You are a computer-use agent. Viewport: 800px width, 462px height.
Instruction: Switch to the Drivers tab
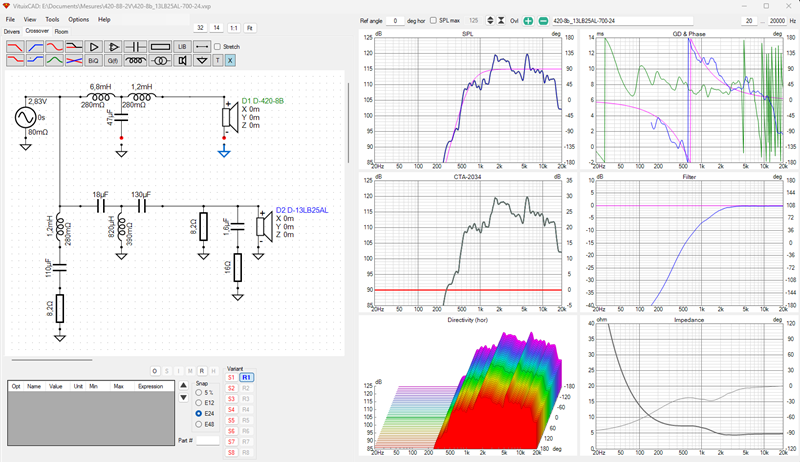click(x=12, y=32)
